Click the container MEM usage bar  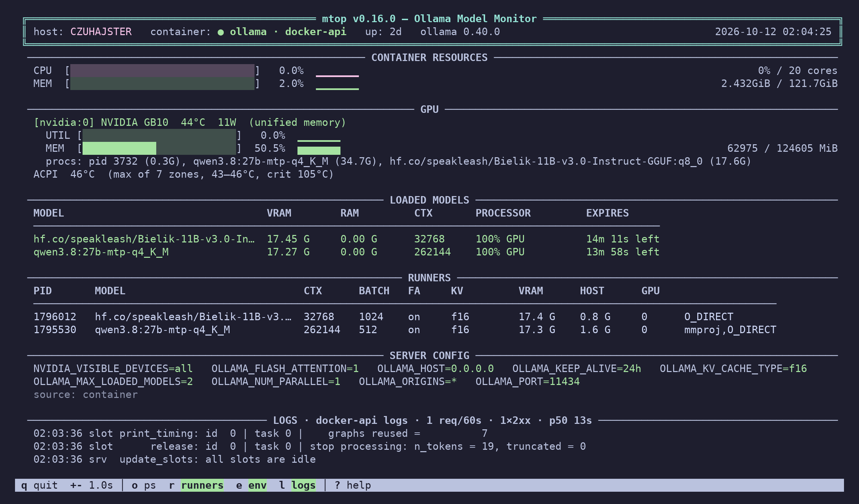tap(162, 84)
